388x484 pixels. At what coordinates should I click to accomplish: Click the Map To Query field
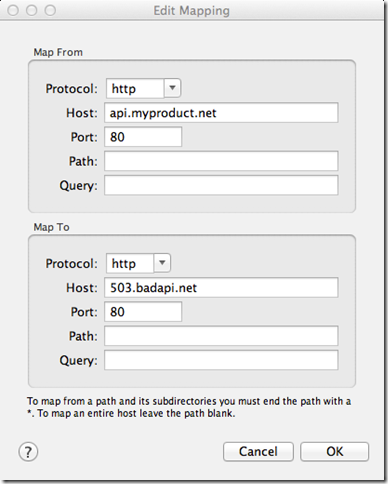[221, 360]
